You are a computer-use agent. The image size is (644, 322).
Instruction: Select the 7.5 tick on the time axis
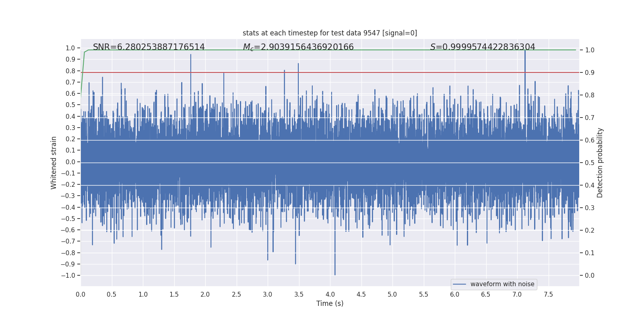(548, 294)
